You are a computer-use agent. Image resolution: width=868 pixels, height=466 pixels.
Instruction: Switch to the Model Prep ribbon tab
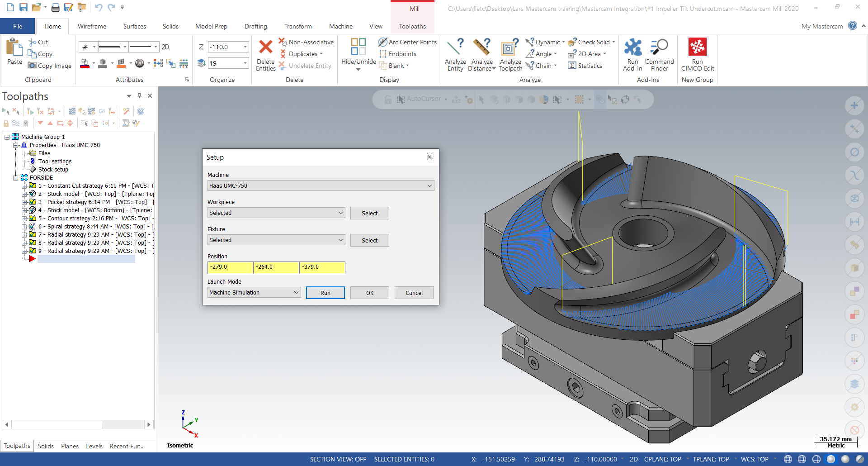coord(211,26)
